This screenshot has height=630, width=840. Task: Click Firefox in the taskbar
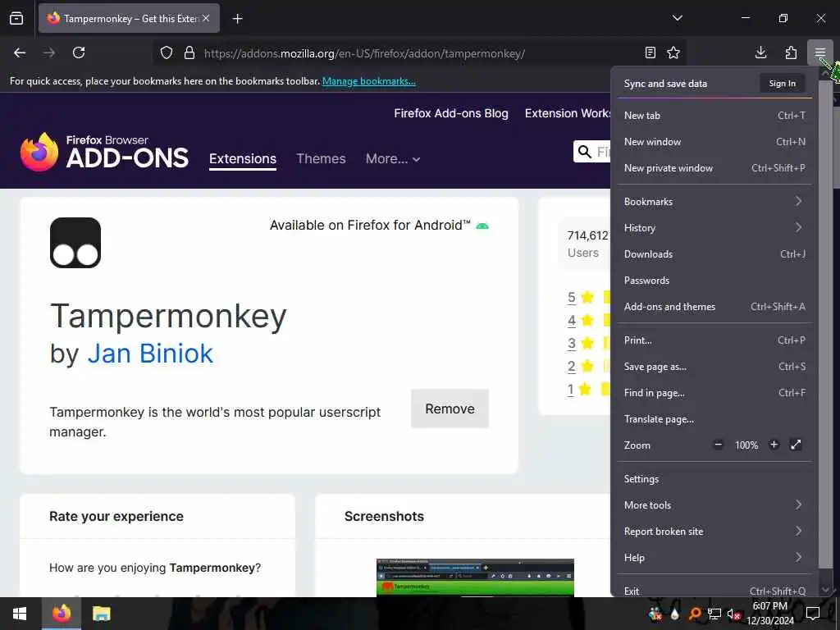click(61, 614)
